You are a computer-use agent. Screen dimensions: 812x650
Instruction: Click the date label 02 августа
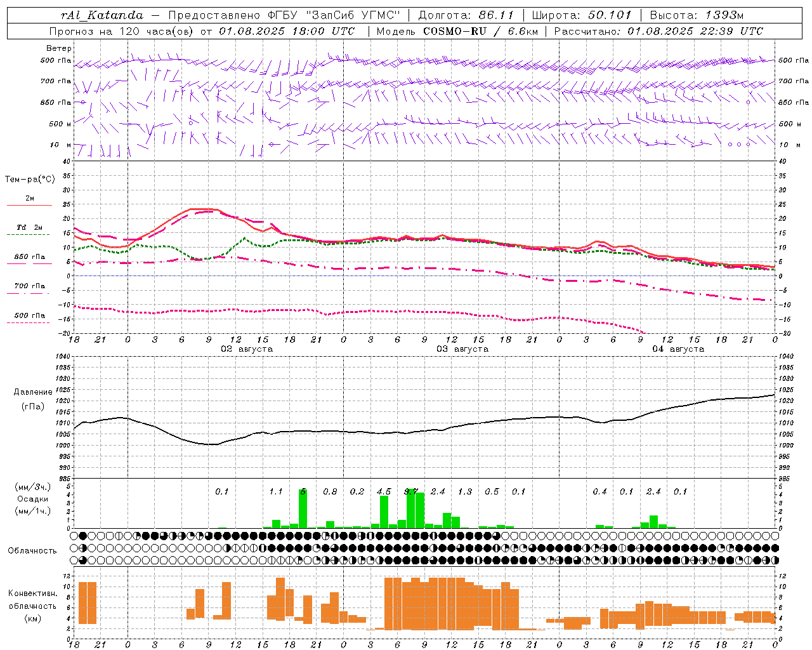[x=247, y=349]
